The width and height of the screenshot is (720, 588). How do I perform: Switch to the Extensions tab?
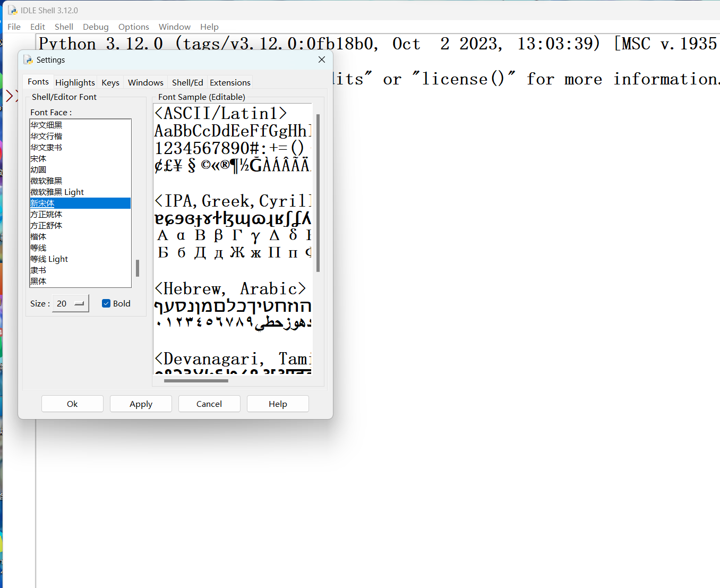point(230,82)
